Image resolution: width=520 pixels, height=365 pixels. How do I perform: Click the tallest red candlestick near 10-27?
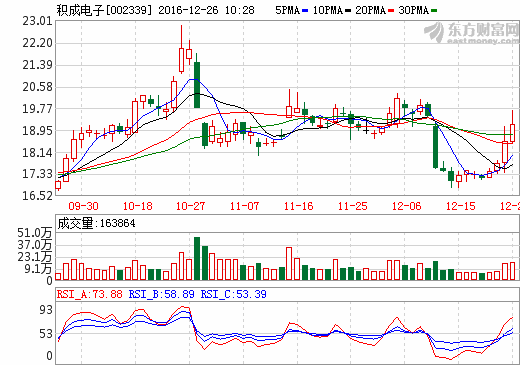181,49
